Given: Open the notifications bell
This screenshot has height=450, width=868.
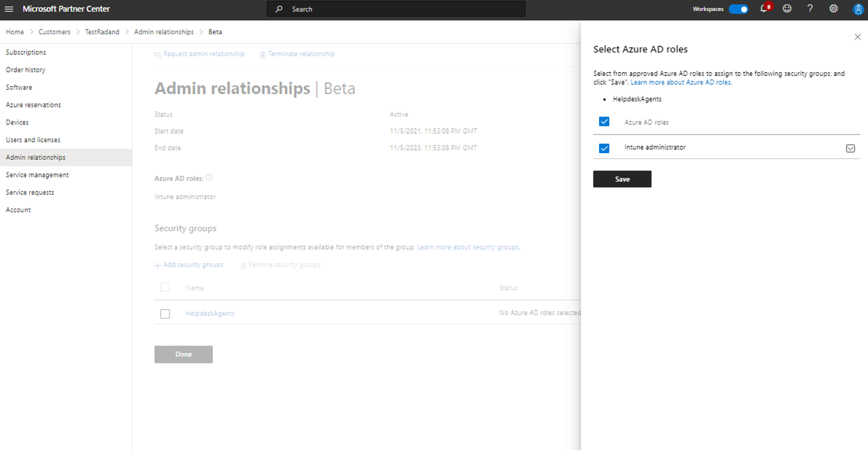Looking at the screenshot, I should tap(764, 9).
